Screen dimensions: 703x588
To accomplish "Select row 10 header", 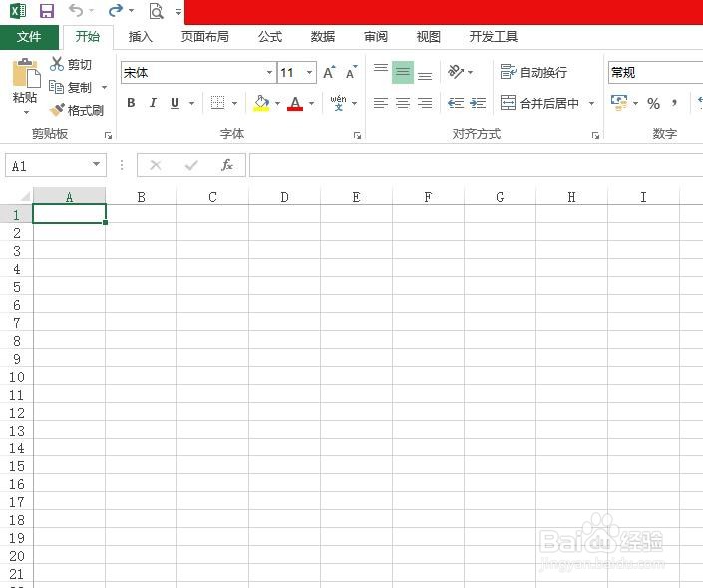I will click(x=17, y=377).
